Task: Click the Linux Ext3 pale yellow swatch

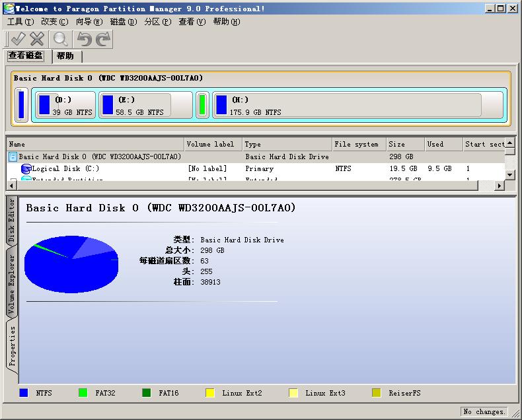Action: pyautogui.click(x=293, y=393)
